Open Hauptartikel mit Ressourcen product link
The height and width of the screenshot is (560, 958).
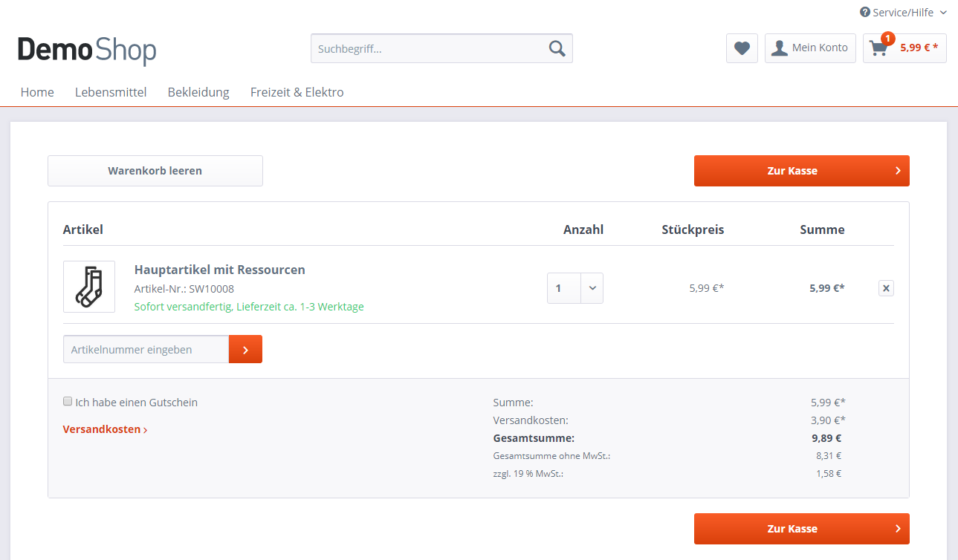pyautogui.click(x=220, y=270)
